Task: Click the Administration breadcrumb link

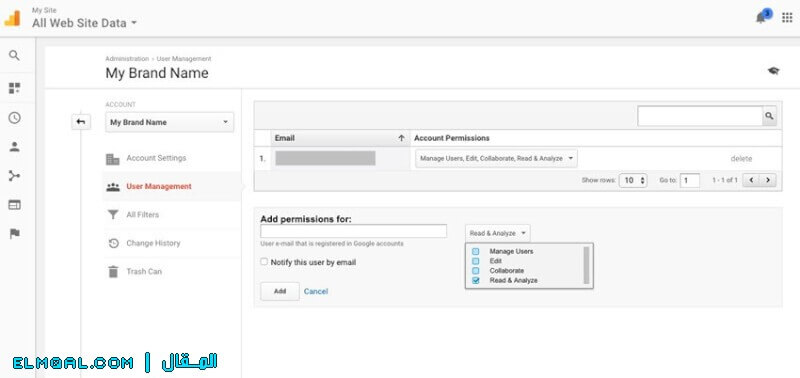Action: pos(127,59)
